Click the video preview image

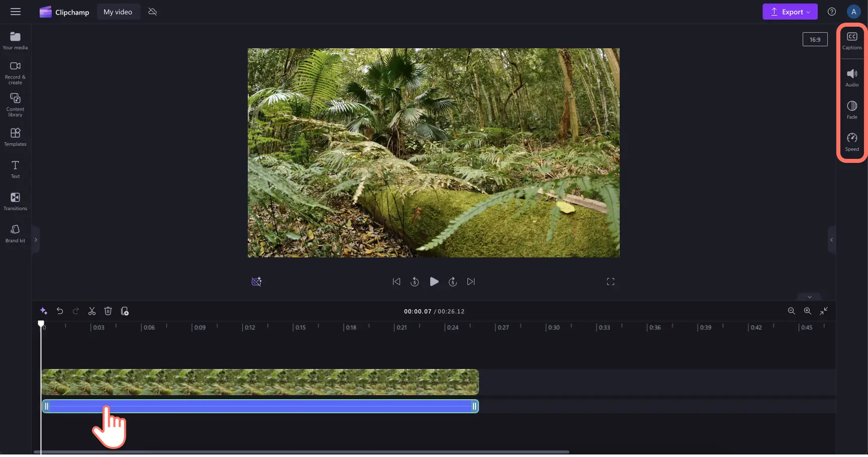[433, 153]
